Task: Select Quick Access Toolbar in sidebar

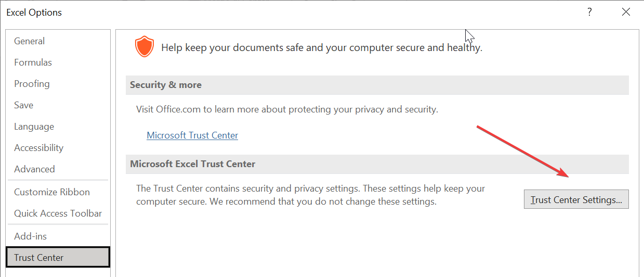Action: (x=58, y=213)
